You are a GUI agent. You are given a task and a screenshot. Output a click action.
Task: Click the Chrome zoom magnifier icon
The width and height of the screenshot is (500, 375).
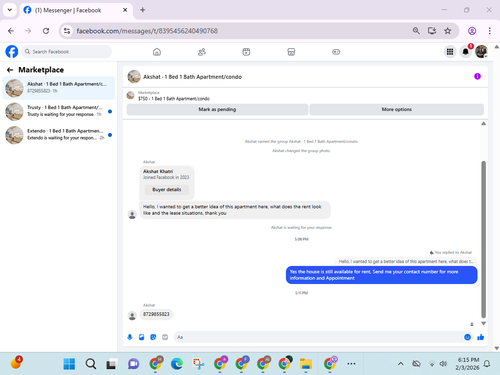tap(416, 31)
